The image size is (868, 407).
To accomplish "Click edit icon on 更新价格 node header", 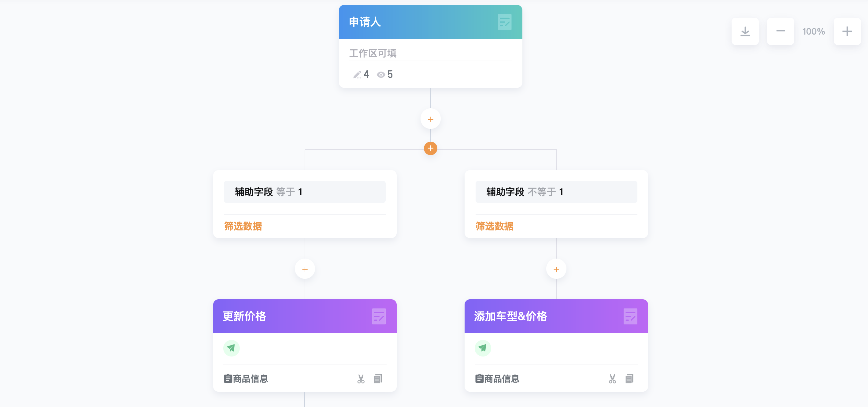I will click(x=379, y=316).
